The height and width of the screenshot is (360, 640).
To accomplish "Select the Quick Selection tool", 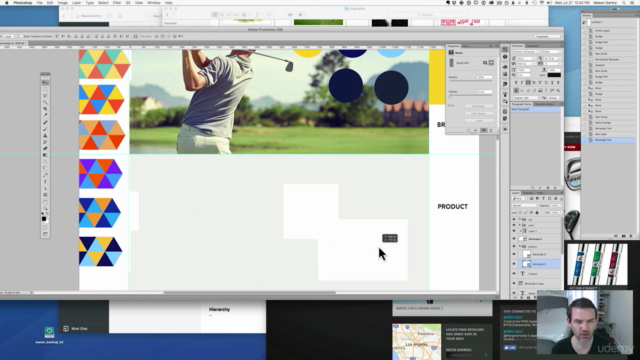I will 45,102.
